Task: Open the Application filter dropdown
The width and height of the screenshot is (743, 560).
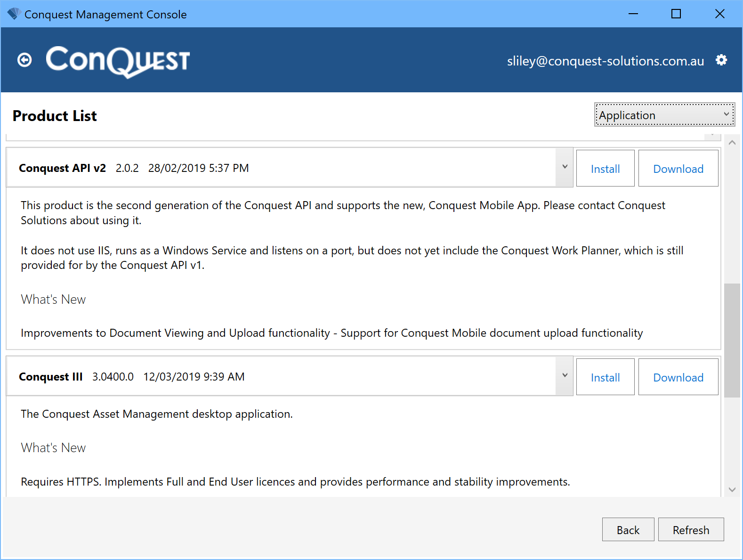Action: 664,115
